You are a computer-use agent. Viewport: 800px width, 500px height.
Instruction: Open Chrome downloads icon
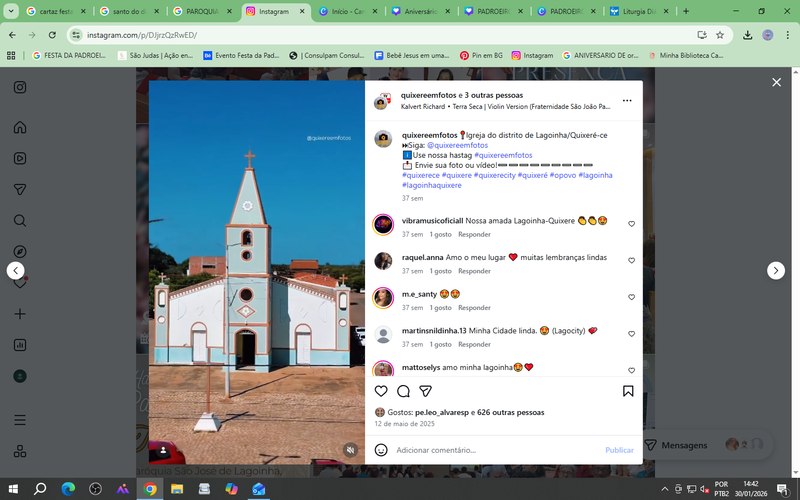[747, 35]
